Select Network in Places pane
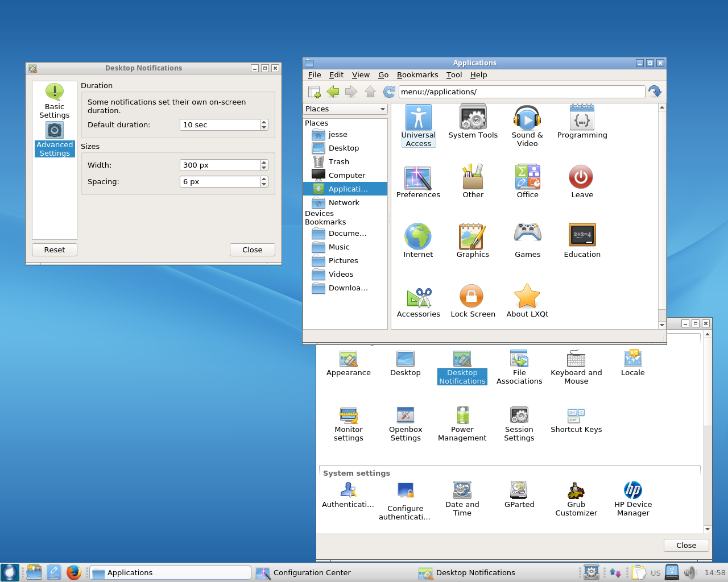728x582 pixels. coord(345,203)
